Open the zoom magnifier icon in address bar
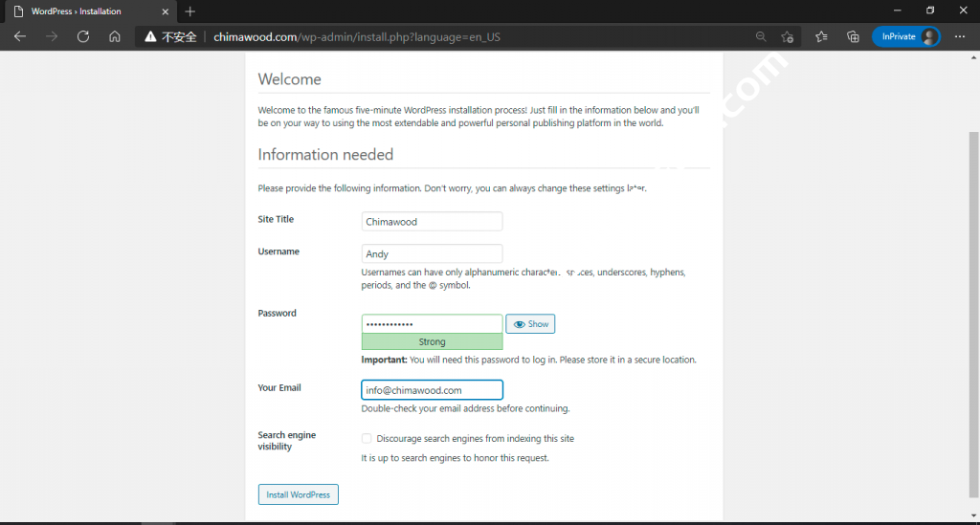 [x=761, y=36]
